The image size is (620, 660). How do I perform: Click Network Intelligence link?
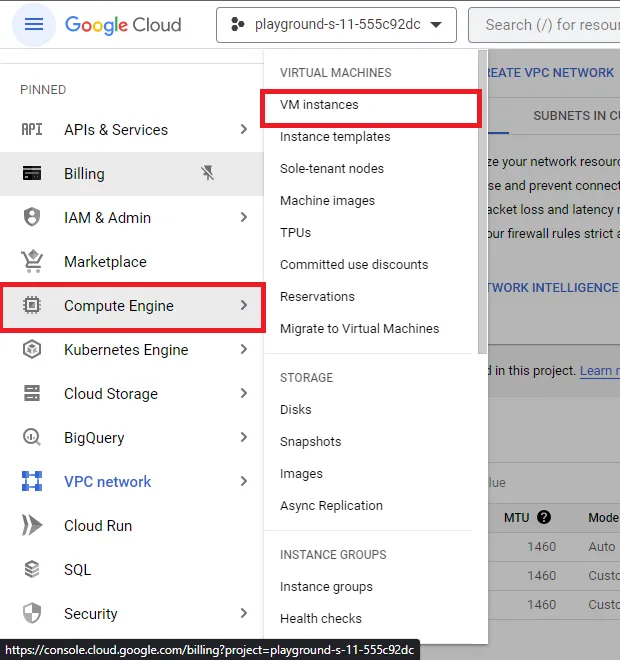(x=553, y=287)
